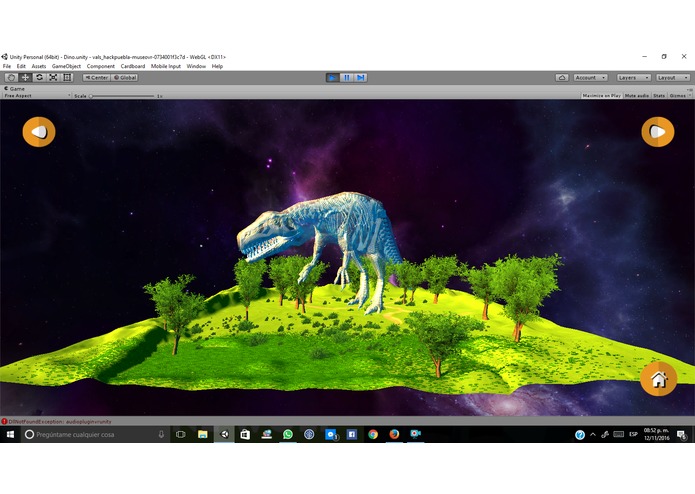The width and height of the screenshot is (695, 494).
Task: Toggle Maximize on Play
Action: pos(601,96)
